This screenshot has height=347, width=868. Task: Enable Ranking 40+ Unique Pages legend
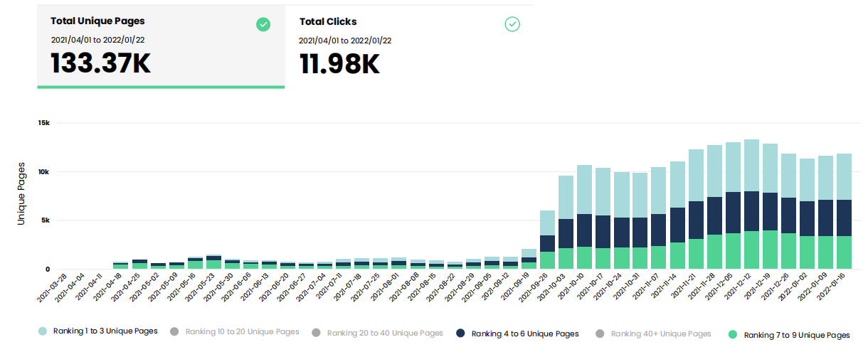click(653, 333)
